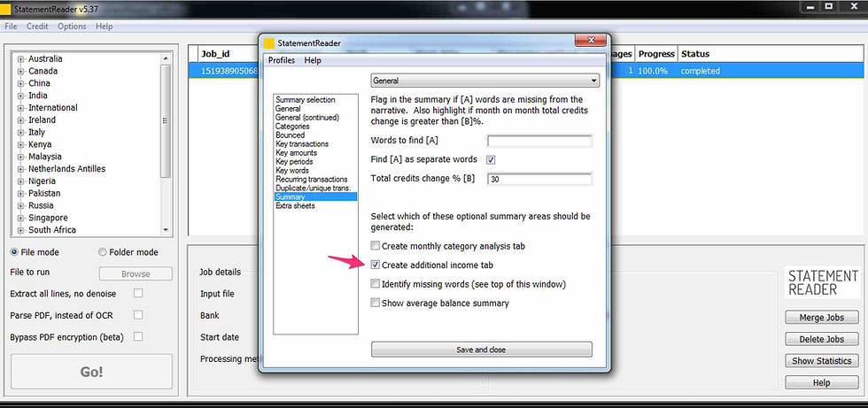Select Bounced in settings list
868x408 pixels.
click(291, 135)
